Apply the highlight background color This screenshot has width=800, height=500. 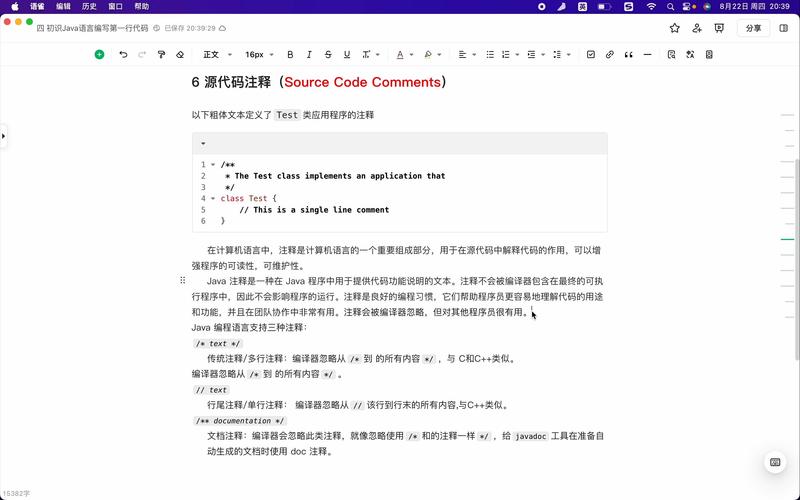pos(428,55)
